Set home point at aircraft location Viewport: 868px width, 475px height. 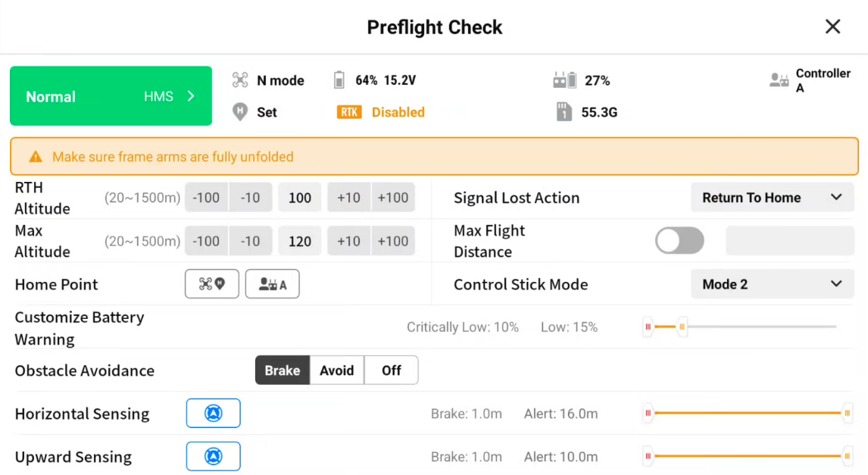[211, 284]
